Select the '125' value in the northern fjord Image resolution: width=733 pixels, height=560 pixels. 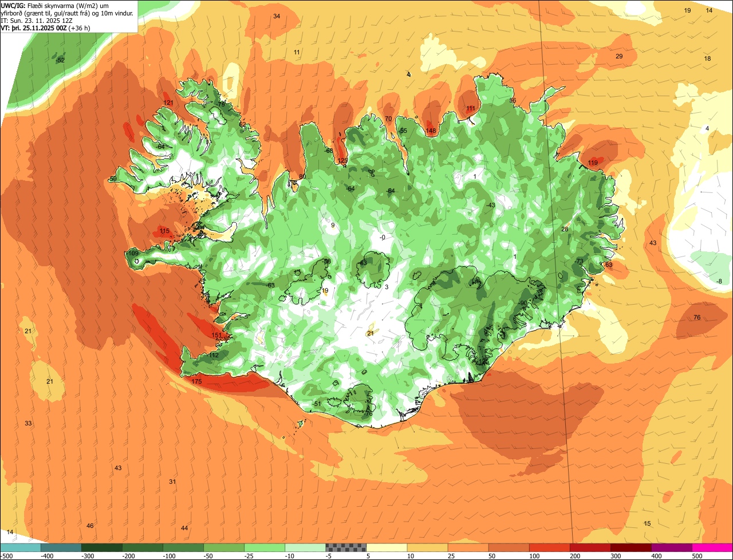pyautogui.click(x=342, y=160)
